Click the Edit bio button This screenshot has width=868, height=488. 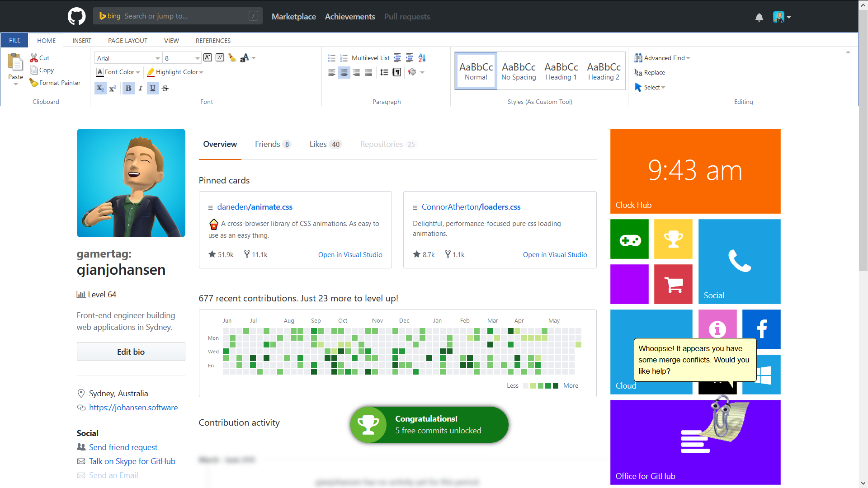pyautogui.click(x=131, y=352)
